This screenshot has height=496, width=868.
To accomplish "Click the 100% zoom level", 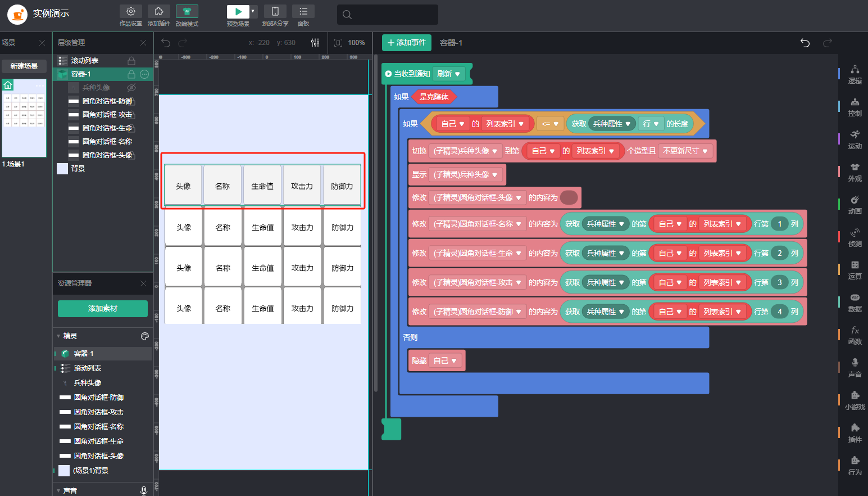I will tap(356, 43).
